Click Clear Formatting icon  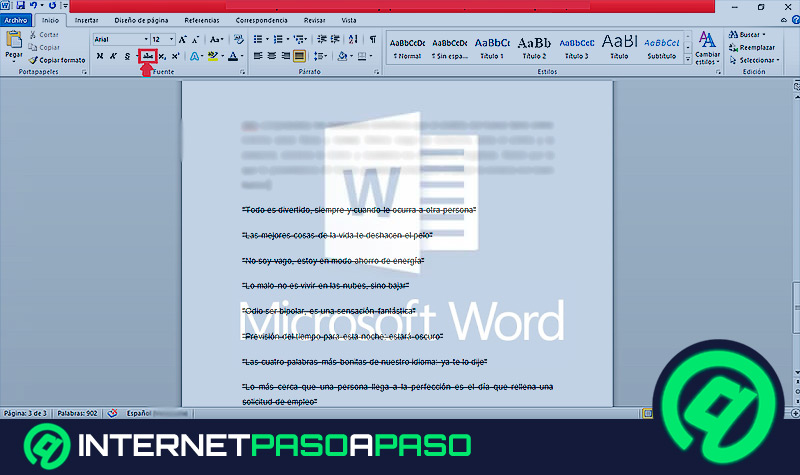click(238, 39)
